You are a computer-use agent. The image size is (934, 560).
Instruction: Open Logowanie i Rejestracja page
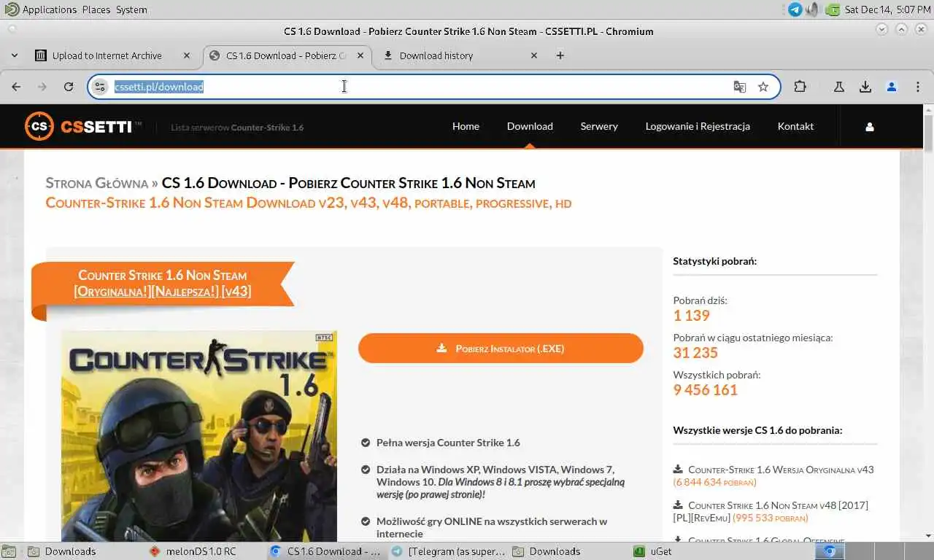tap(698, 126)
